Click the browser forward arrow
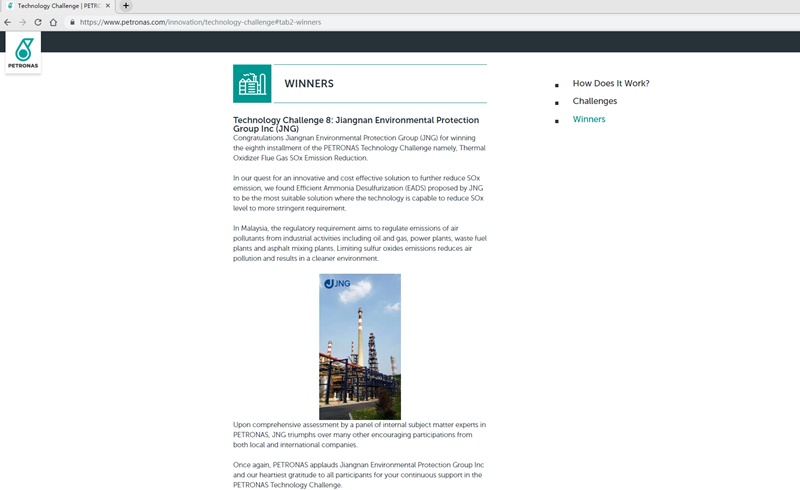Viewport: 800px width, 490px height. (23, 22)
